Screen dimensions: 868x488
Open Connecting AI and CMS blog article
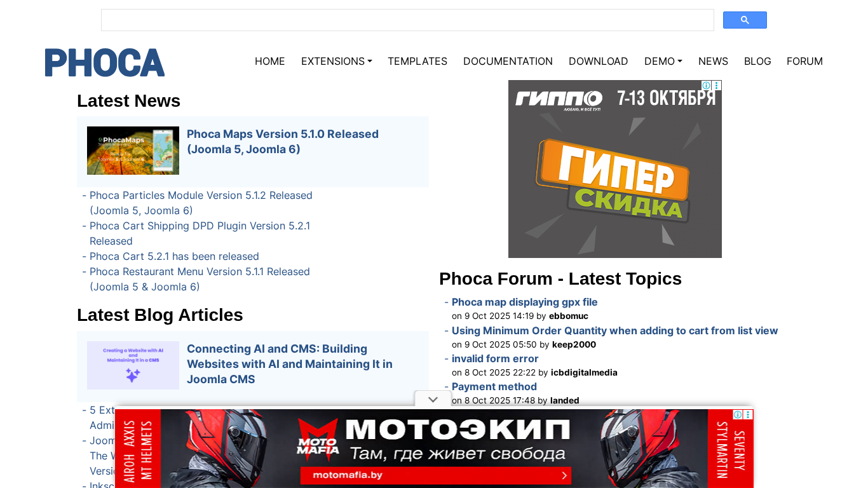coord(290,364)
